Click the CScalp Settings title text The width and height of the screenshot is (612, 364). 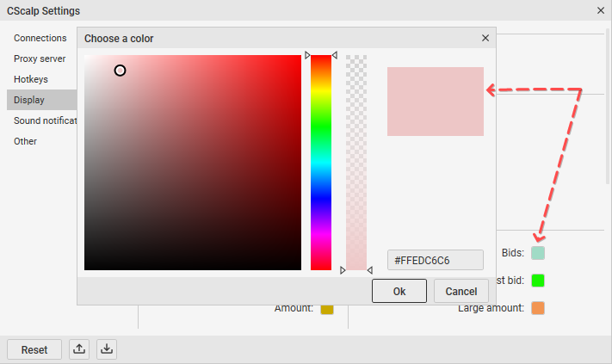point(43,11)
